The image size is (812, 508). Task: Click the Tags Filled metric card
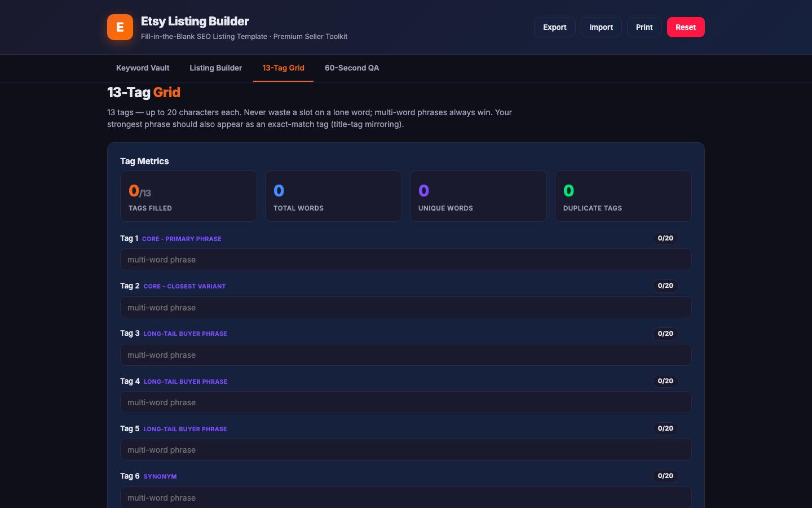[188, 196]
